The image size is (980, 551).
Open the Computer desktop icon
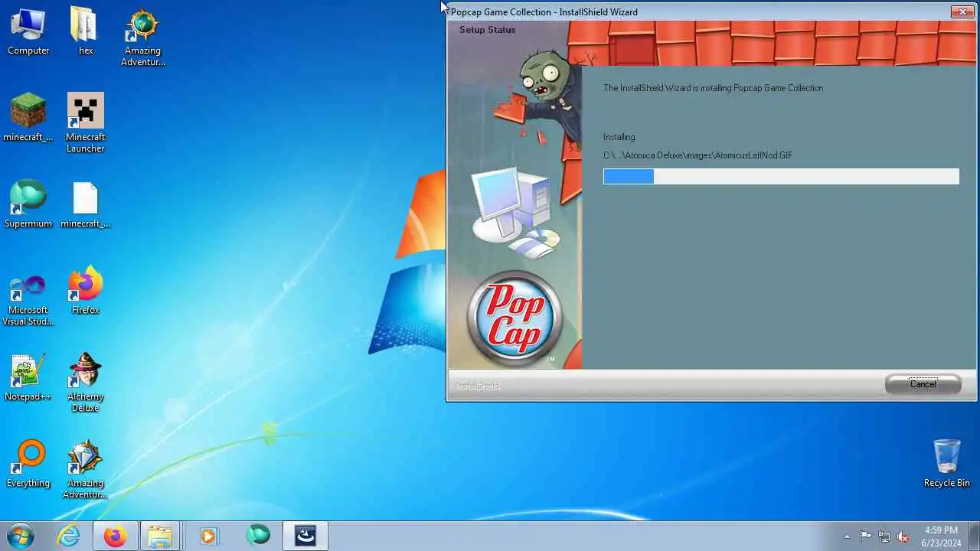coord(28,31)
